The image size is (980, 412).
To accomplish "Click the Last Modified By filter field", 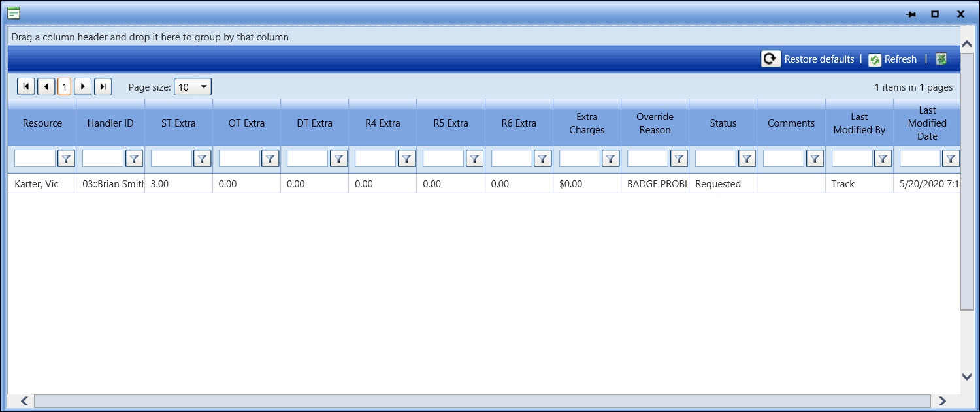I will coord(851,158).
